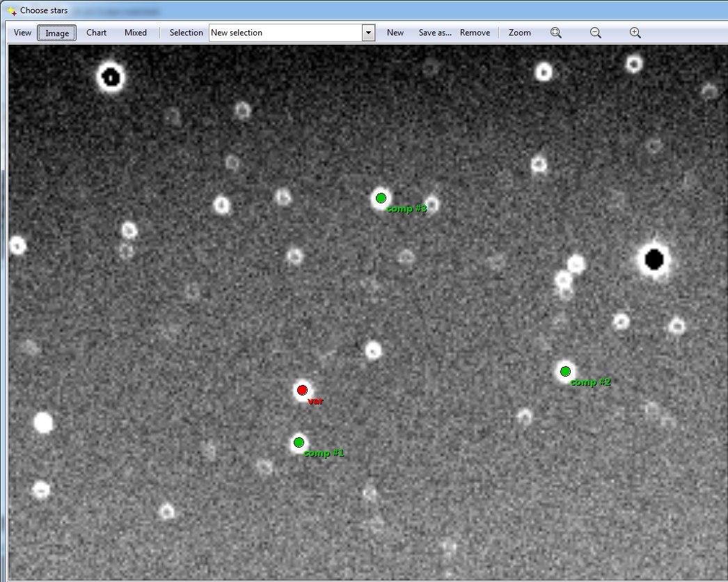The image size is (728, 582).
Task: Open the Selection dropdown arrow
Action: 368,33
